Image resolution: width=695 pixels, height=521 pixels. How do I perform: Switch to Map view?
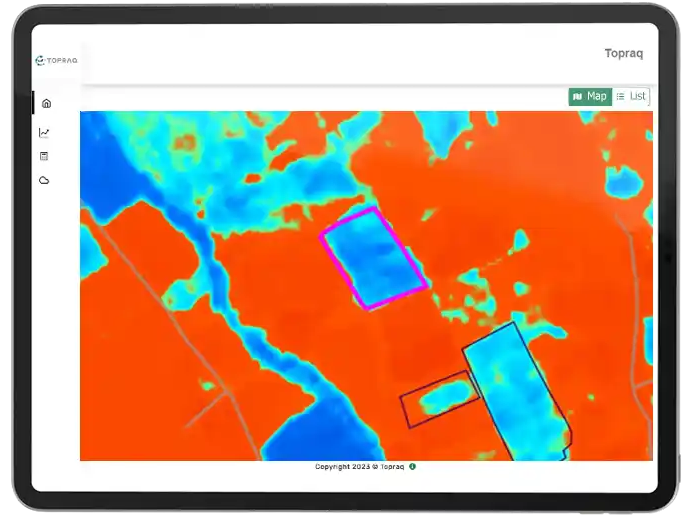click(590, 96)
